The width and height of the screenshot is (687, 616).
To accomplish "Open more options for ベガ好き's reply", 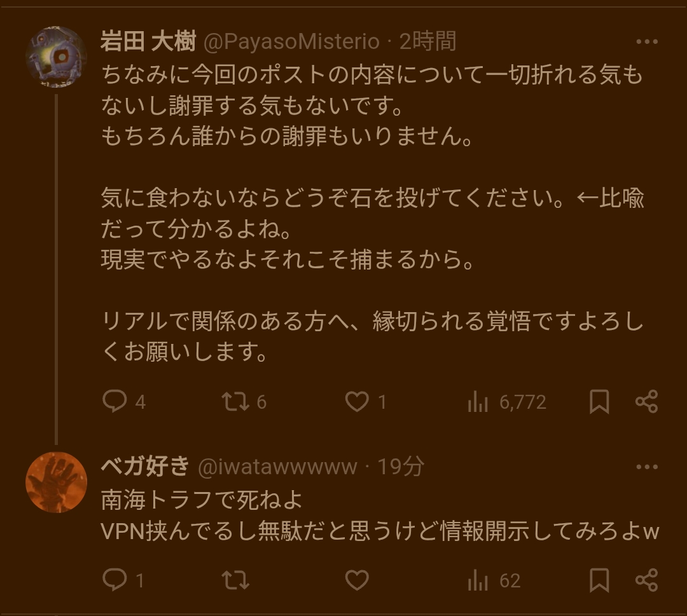I will [x=646, y=467].
